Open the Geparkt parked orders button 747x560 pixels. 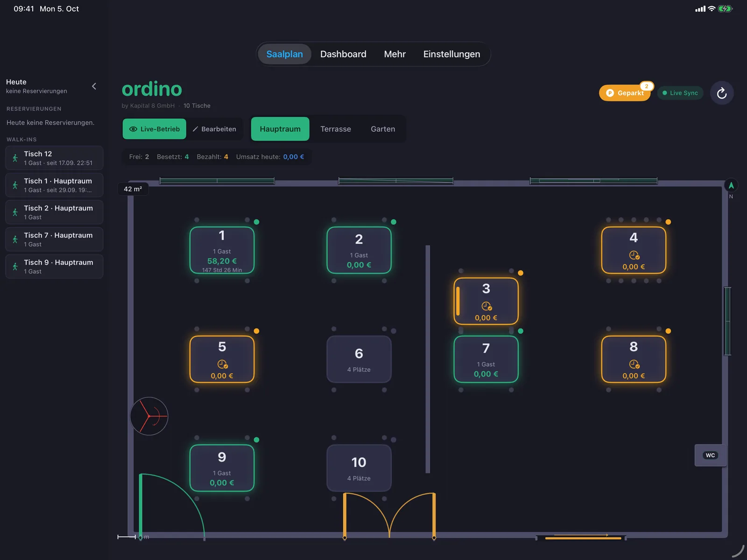(625, 93)
